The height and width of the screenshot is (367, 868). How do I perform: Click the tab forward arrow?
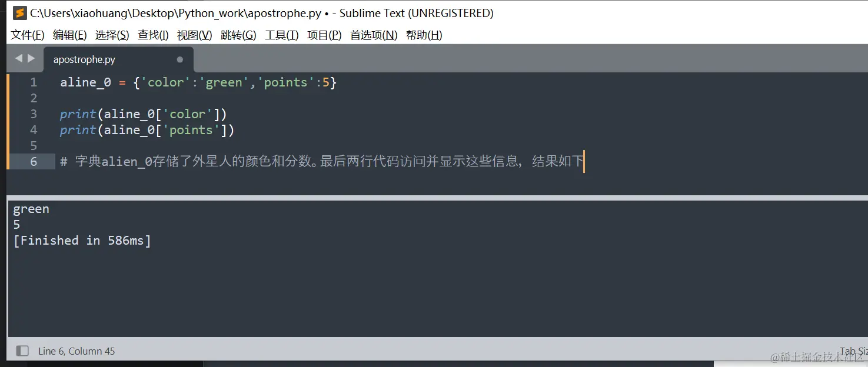pos(31,58)
